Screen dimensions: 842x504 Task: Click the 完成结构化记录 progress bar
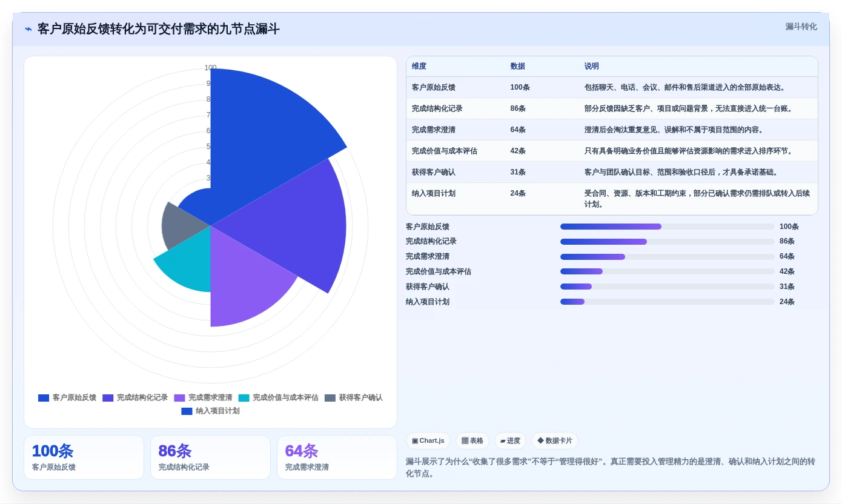pyautogui.click(x=667, y=242)
